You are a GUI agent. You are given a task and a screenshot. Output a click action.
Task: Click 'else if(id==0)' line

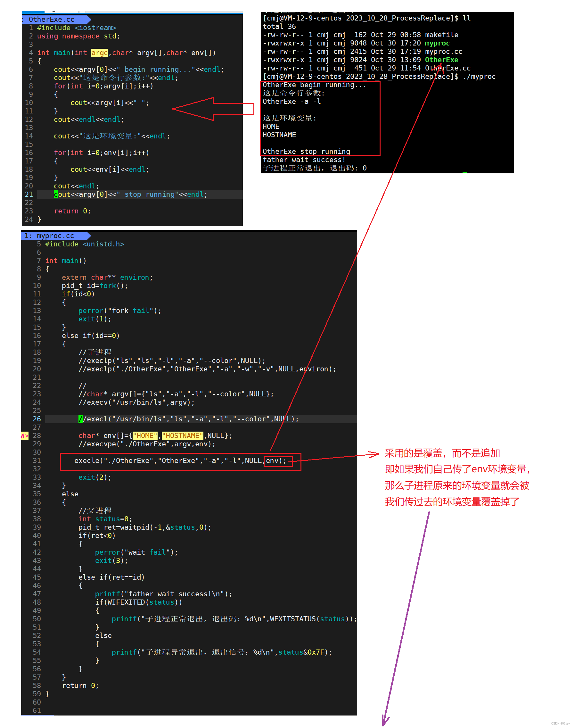tap(91, 336)
